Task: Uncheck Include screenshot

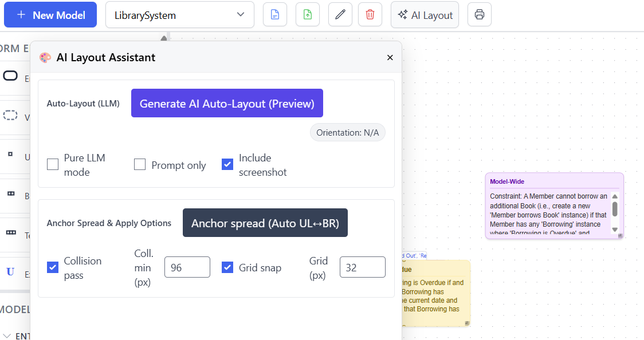Action: tap(227, 164)
